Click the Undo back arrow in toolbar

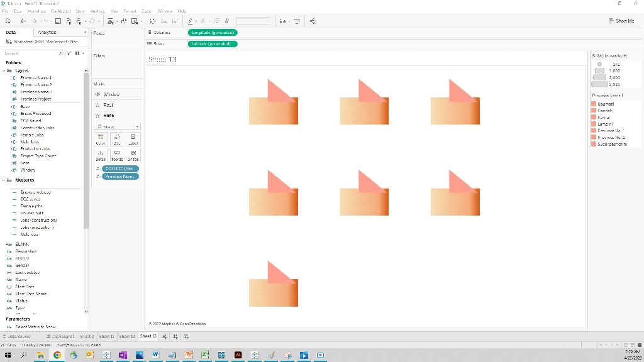(x=23, y=21)
